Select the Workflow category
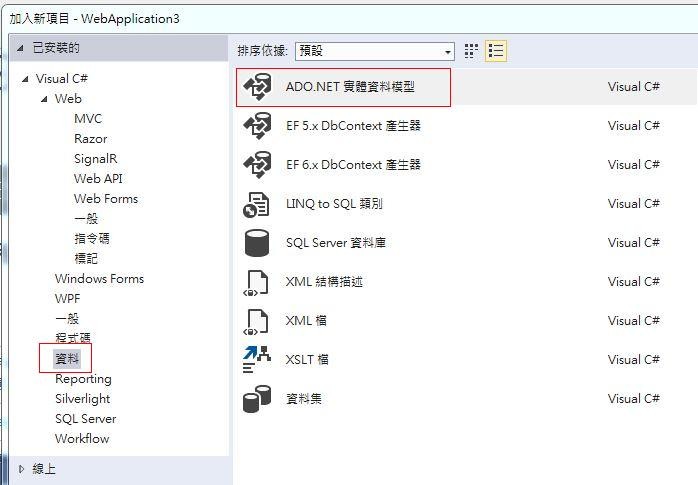The height and width of the screenshot is (485, 698). [x=82, y=439]
